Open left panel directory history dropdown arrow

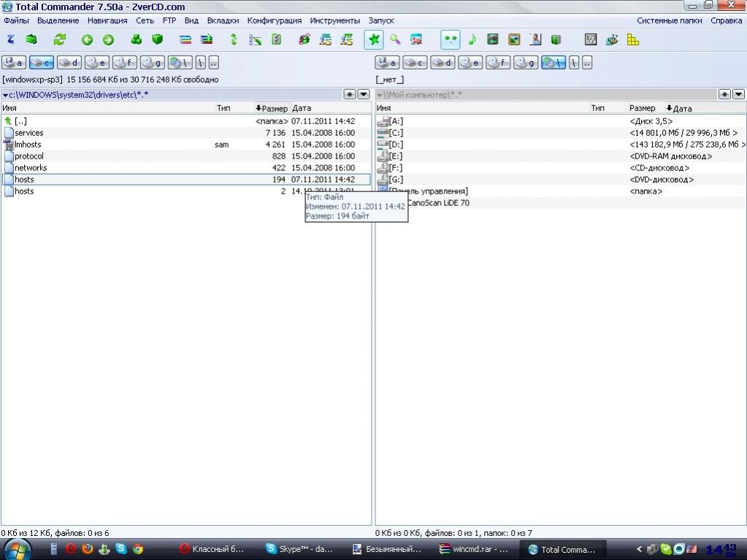(363, 94)
